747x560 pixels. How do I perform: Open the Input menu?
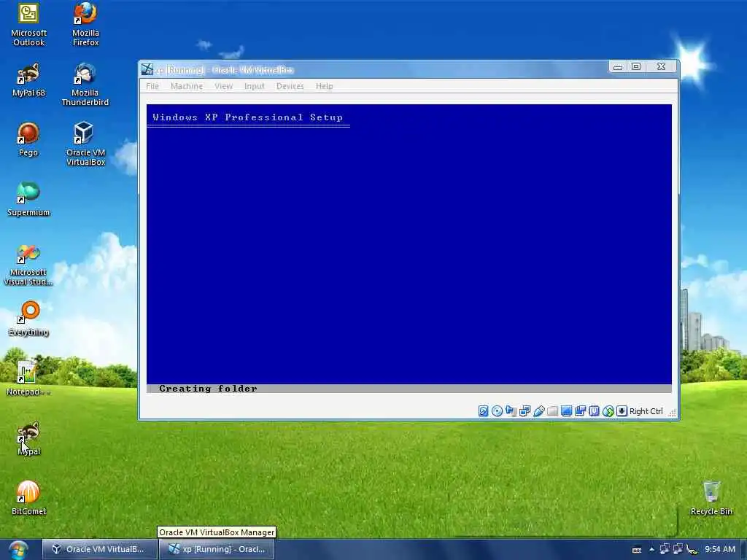pos(255,86)
